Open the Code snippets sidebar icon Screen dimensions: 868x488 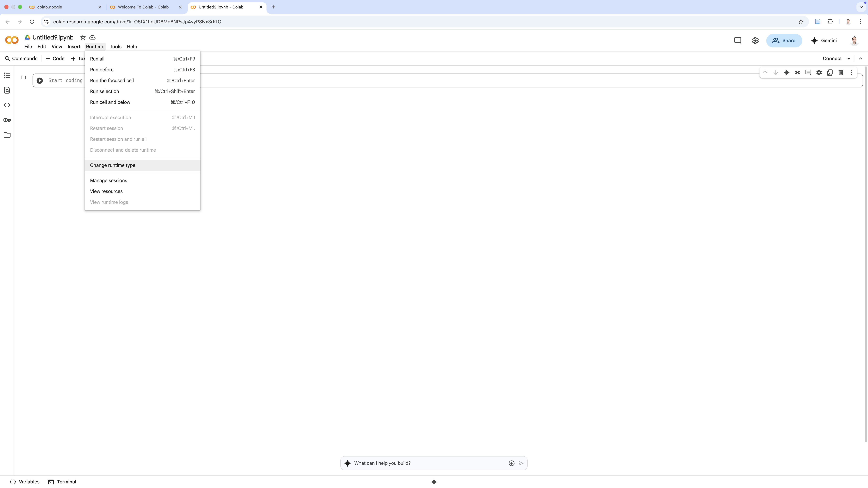[7, 105]
